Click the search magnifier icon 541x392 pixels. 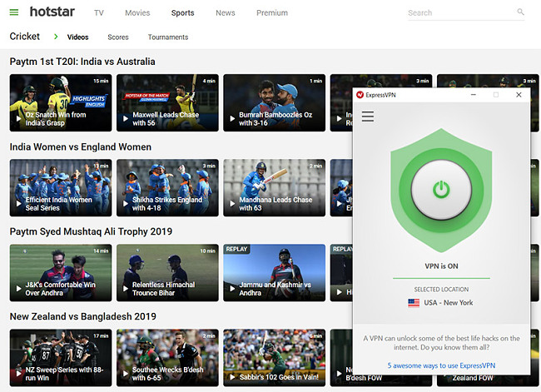pyautogui.click(x=521, y=12)
